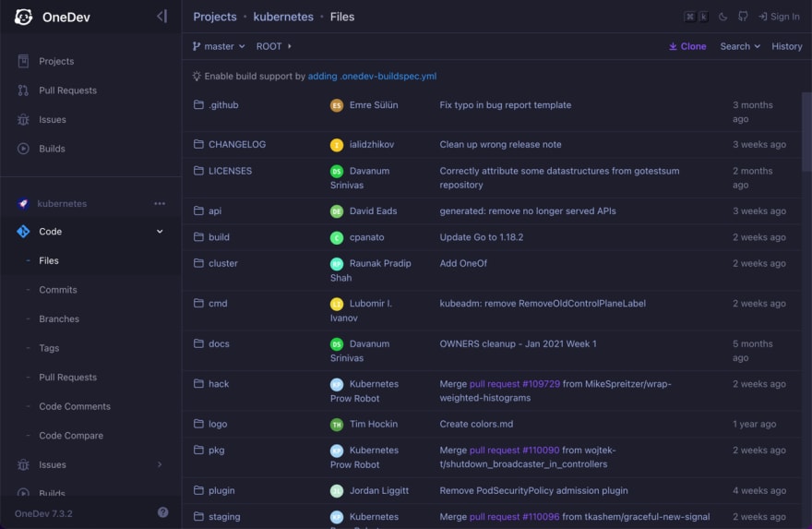
Task: Click kubernetes breadcrumb link
Action: pyautogui.click(x=283, y=17)
